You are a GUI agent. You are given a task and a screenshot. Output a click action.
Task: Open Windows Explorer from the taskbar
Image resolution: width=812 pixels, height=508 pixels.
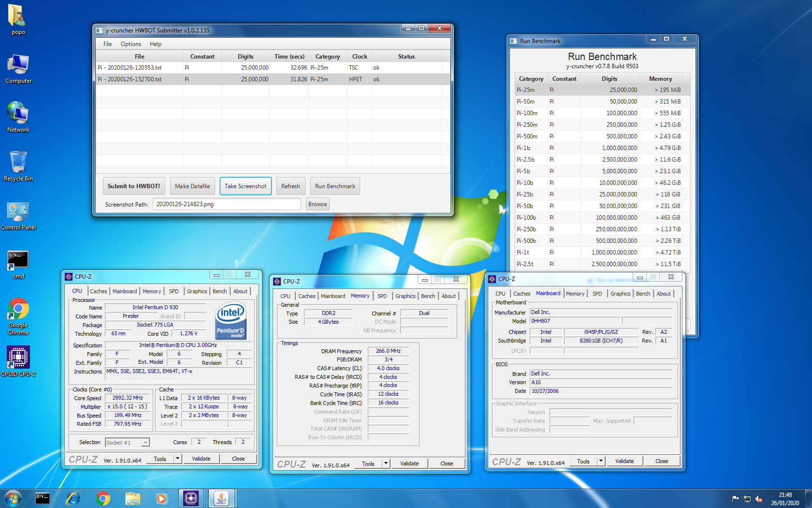pyautogui.click(x=132, y=498)
